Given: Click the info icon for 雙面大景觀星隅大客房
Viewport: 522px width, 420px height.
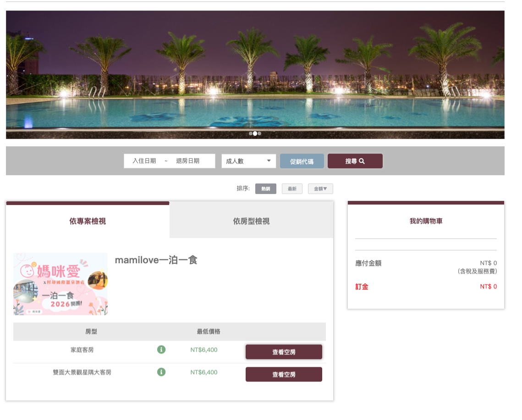Looking at the screenshot, I should (x=161, y=372).
